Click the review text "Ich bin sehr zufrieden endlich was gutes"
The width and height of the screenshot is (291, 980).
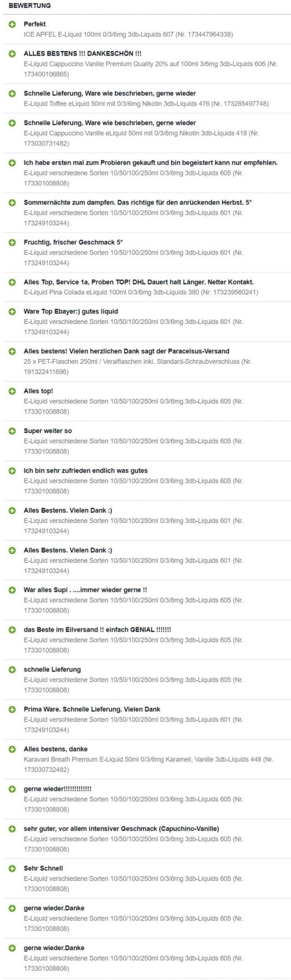[86, 471]
